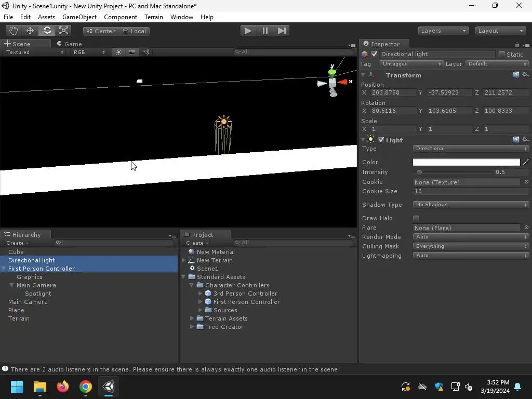Open the Layer Default dropdown

click(x=497, y=64)
